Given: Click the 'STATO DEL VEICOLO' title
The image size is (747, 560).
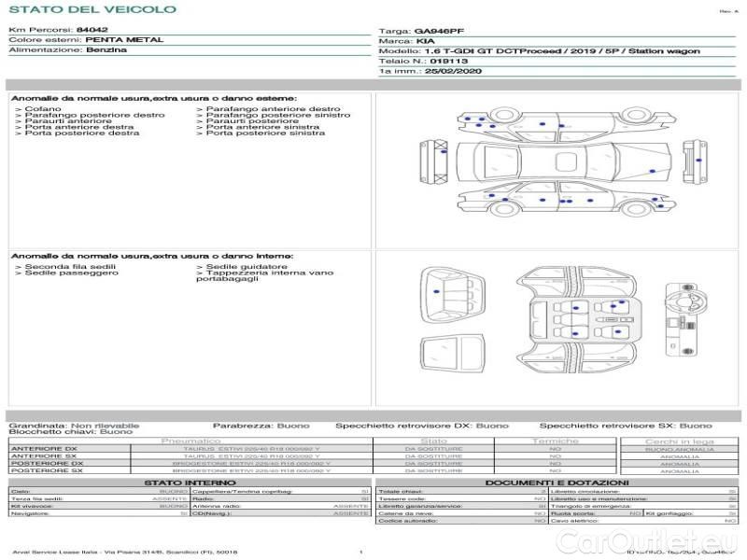Looking at the screenshot, I should (x=92, y=9).
